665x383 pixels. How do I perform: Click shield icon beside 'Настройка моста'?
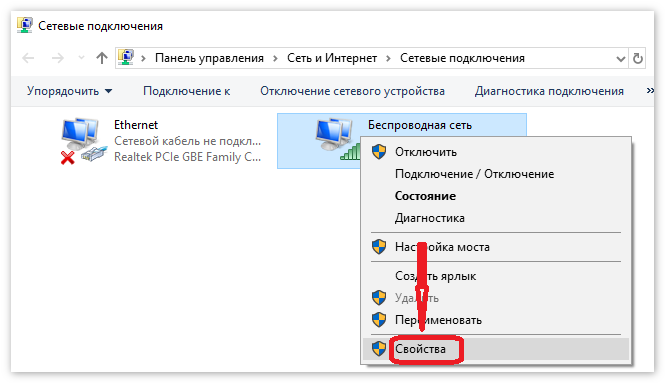pyautogui.click(x=379, y=246)
